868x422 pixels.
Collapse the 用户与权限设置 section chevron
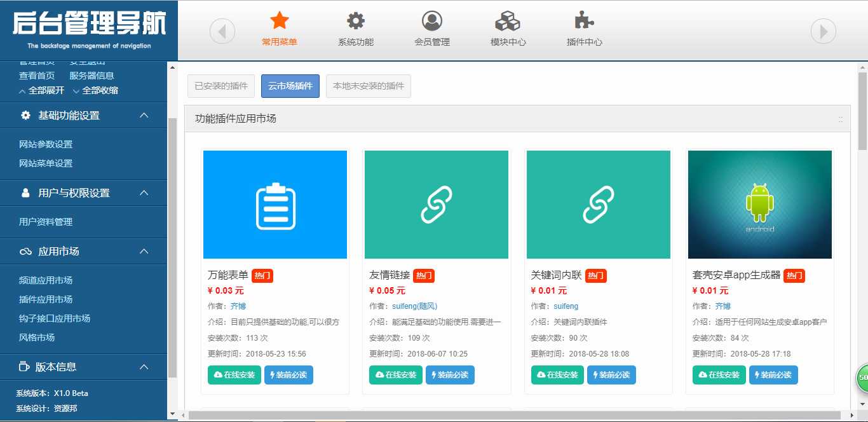[144, 193]
